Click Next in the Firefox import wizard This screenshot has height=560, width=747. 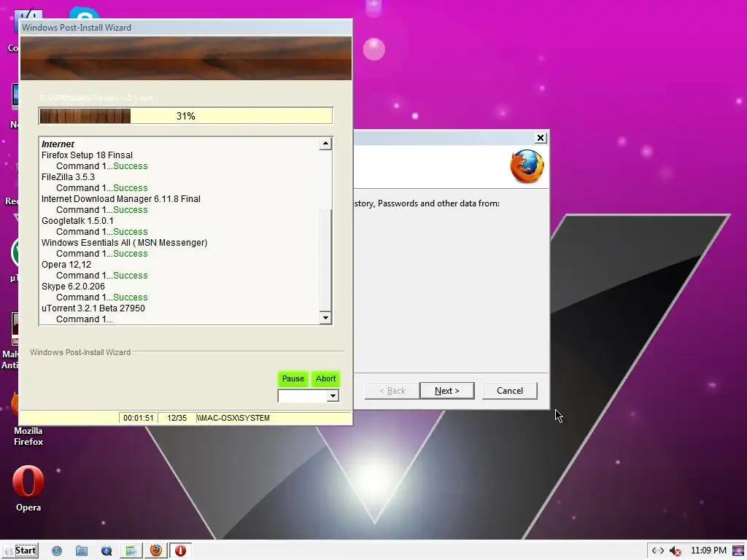[x=447, y=391]
